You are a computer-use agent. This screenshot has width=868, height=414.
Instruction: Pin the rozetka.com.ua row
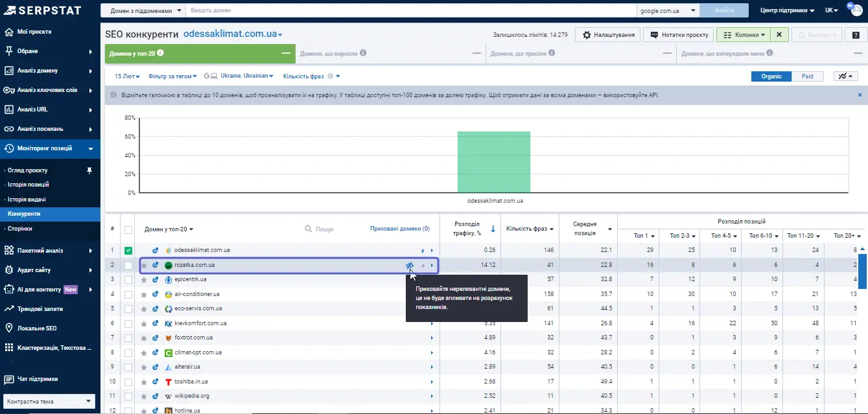pyautogui.click(x=422, y=266)
